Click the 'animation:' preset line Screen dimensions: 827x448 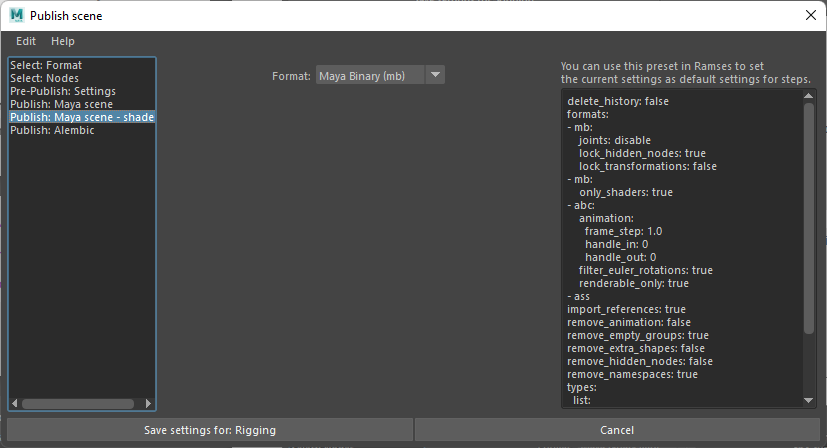click(x=606, y=218)
